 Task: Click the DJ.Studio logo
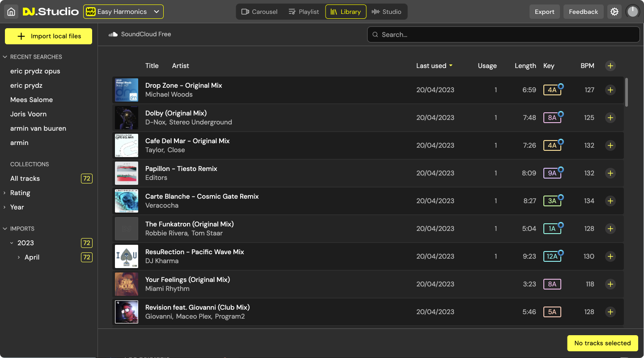click(51, 12)
